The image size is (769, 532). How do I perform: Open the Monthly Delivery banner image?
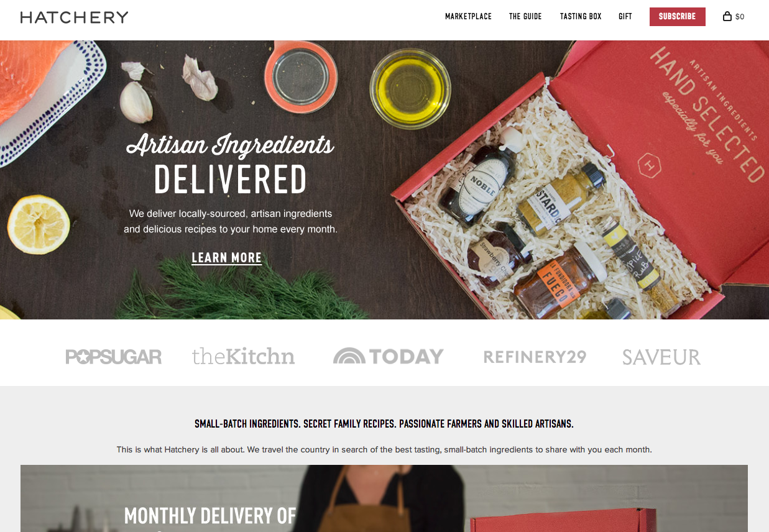tap(384, 498)
